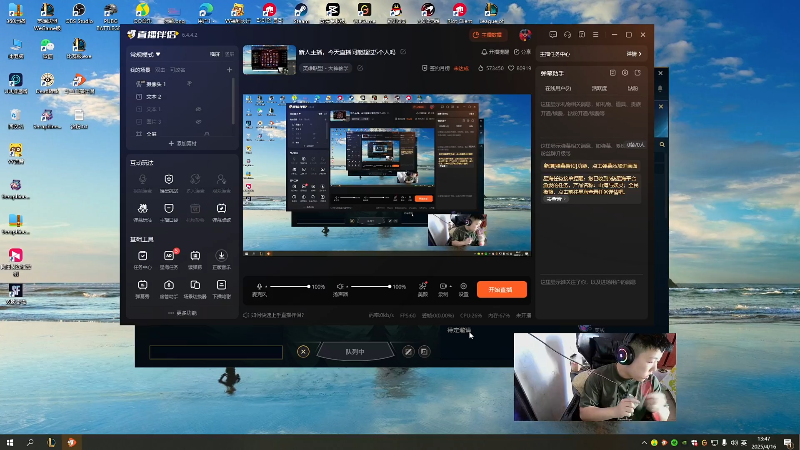The width and height of the screenshot is (800, 450).
Task: Show the hidden 文本 1 source via eye icon
Action: 198,109
